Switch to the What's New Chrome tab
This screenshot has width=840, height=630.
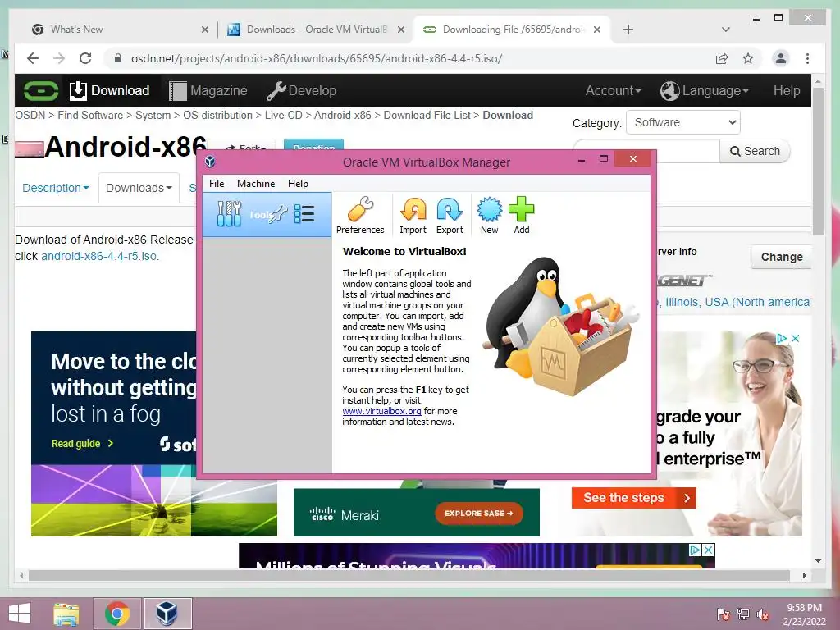click(x=120, y=30)
